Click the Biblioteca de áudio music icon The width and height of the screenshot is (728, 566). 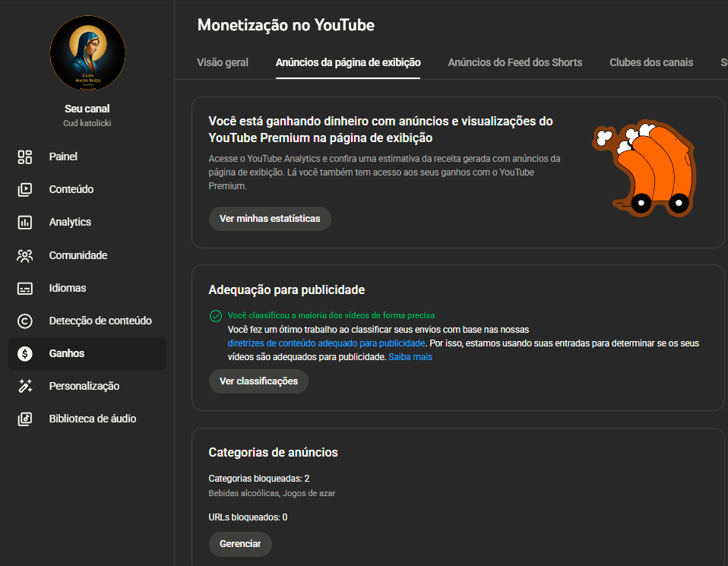pos(24,419)
